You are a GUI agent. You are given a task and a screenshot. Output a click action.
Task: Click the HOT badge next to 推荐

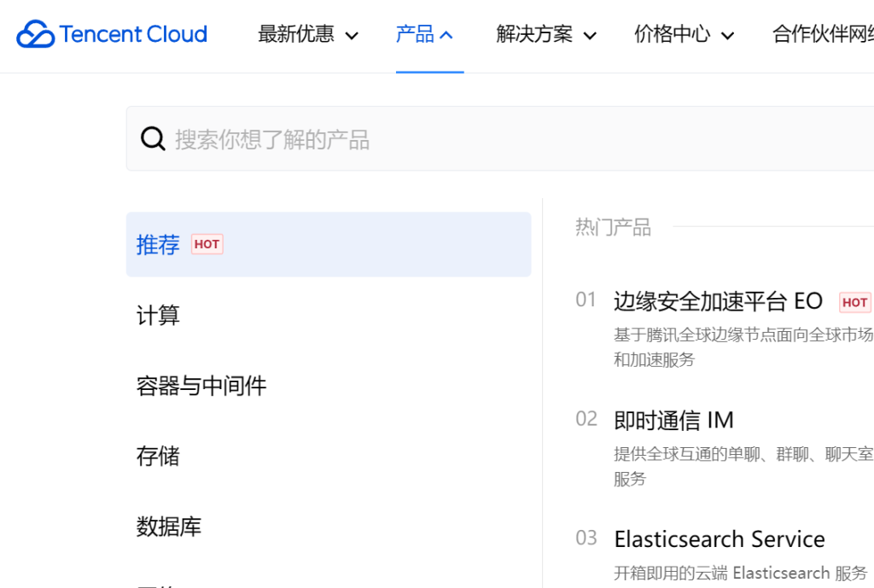pyautogui.click(x=207, y=244)
